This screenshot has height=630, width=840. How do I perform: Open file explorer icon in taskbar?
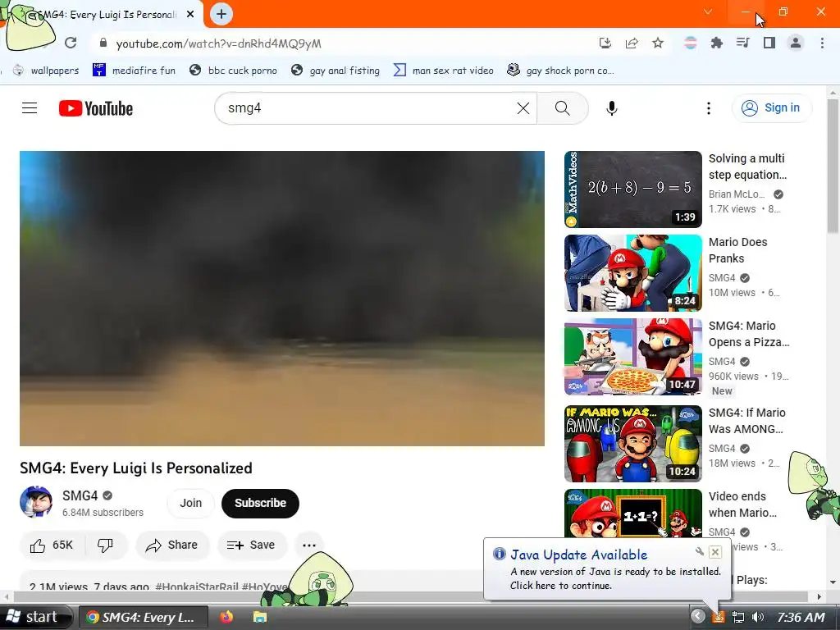click(260, 617)
